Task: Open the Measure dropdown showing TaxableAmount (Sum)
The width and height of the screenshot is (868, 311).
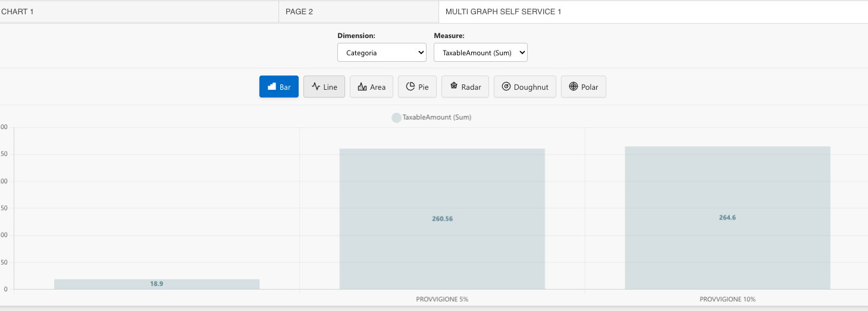Action: click(481, 52)
